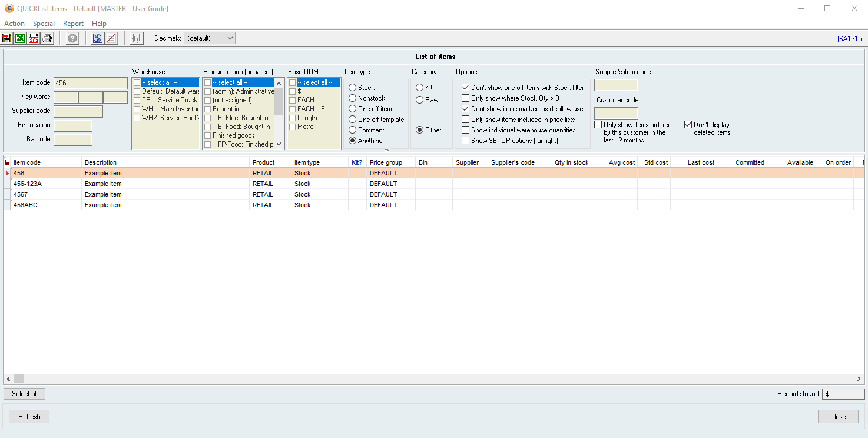
Task: Click the save/export disk icon
Action: [x=7, y=38]
